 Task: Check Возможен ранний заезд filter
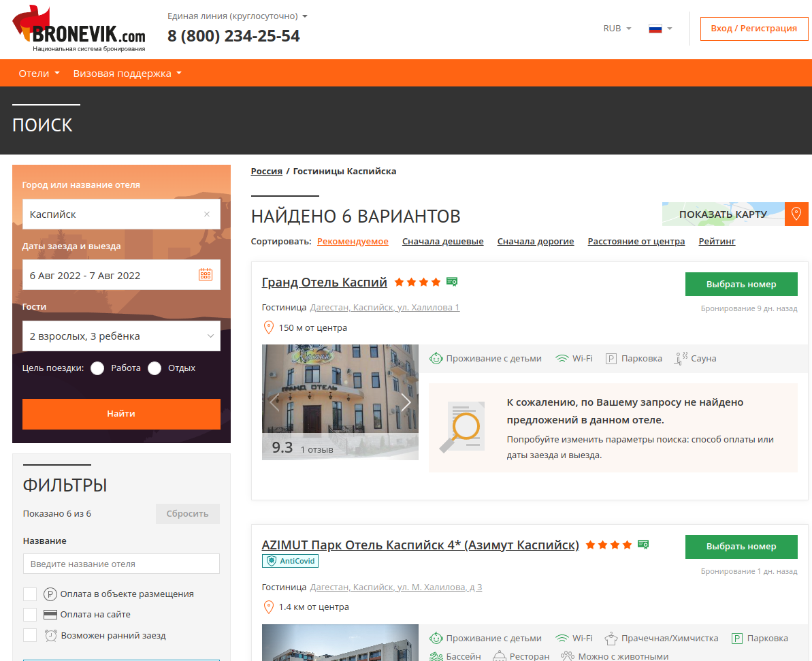coord(30,635)
